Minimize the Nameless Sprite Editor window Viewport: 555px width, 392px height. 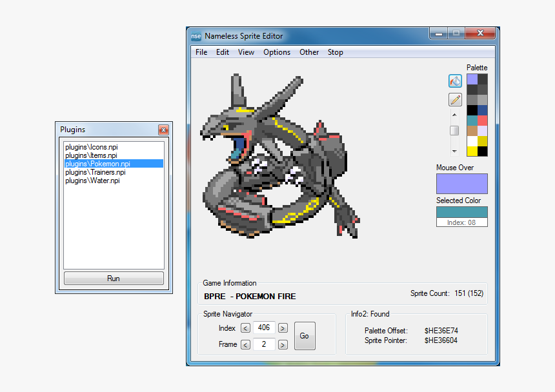pyautogui.click(x=439, y=34)
